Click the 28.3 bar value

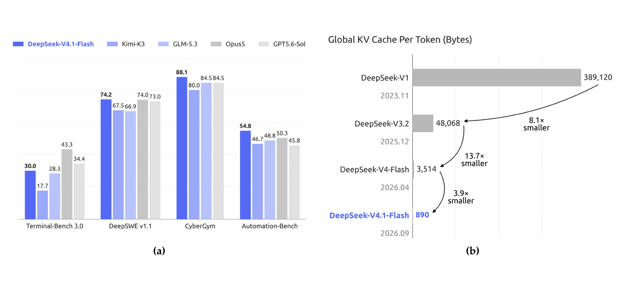click(x=55, y=169)
